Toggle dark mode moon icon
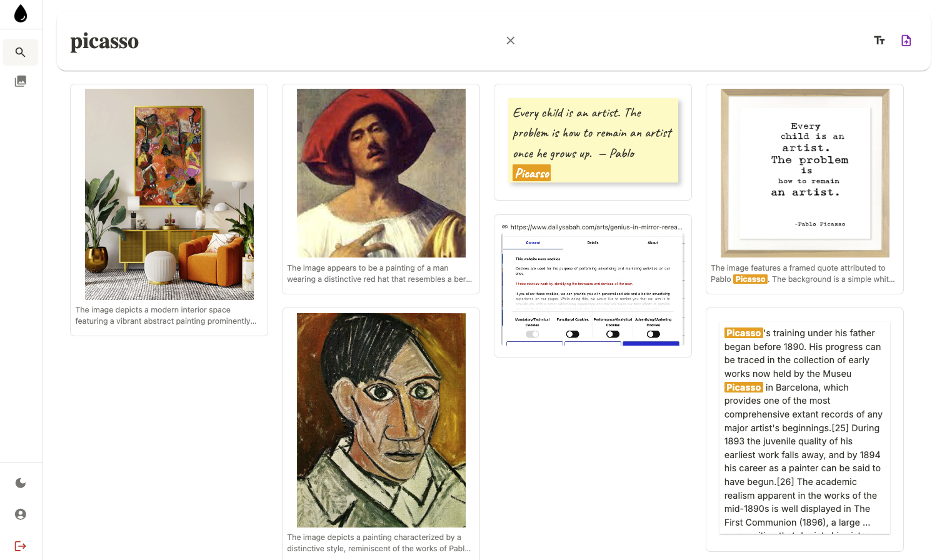This screenshot has height=560, width=942. point(21,483)
